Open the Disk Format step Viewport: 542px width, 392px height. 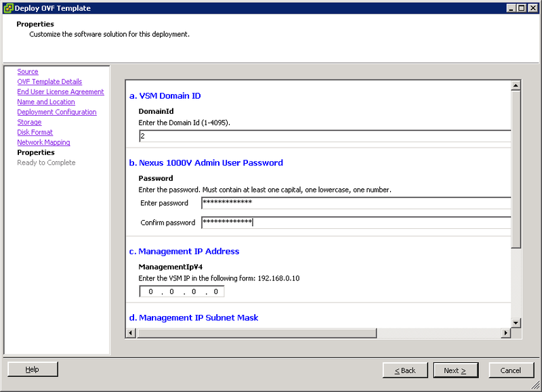tap(35, 132)
